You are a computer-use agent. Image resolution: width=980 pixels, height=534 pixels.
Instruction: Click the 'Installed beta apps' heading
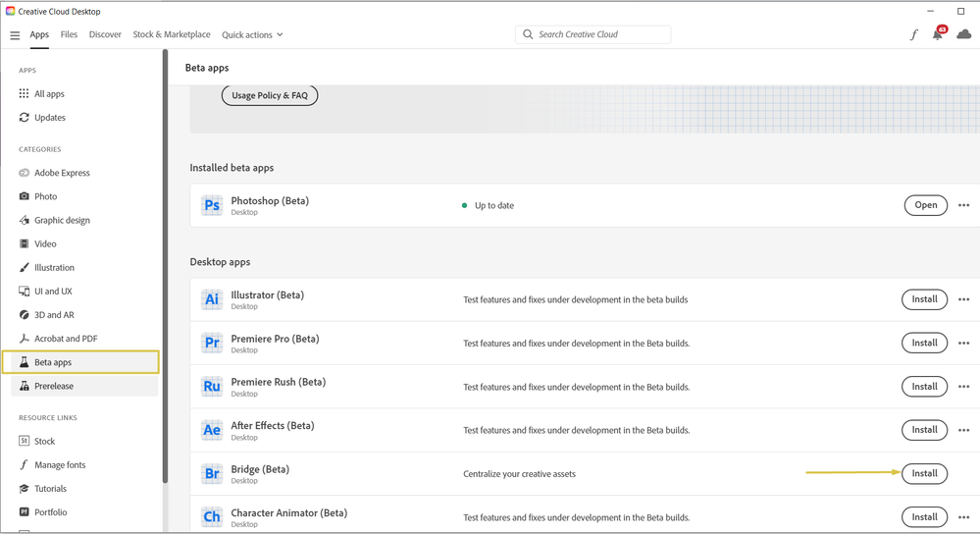point(232,168)
